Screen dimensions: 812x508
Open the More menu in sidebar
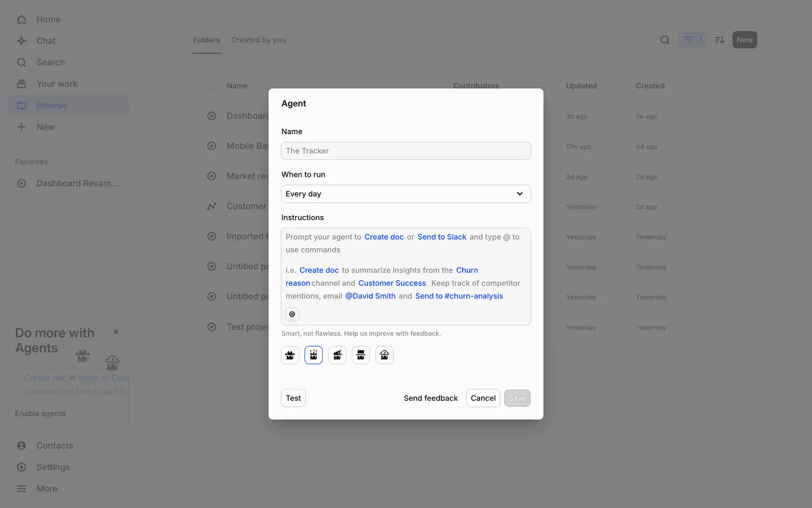coord(47,489)
